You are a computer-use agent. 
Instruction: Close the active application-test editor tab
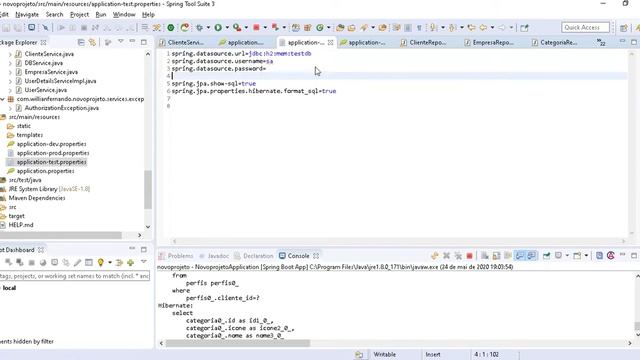[x=330, y=42]
